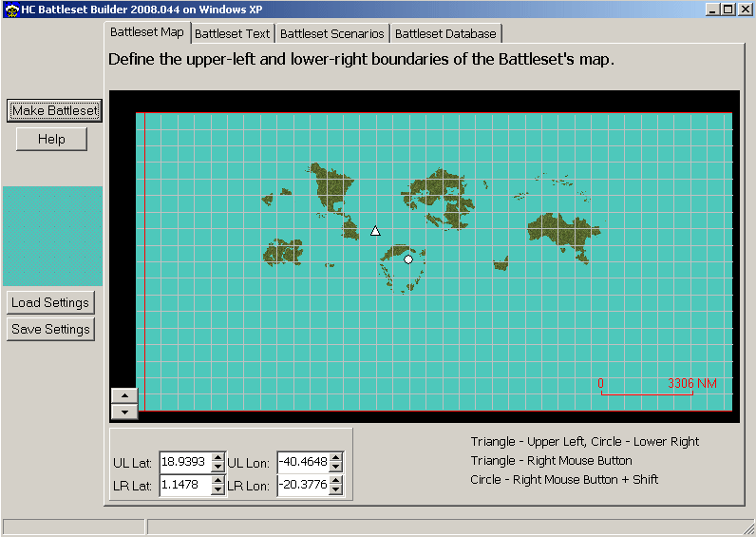Click the 3306 NM scale label

coord(691,383)
